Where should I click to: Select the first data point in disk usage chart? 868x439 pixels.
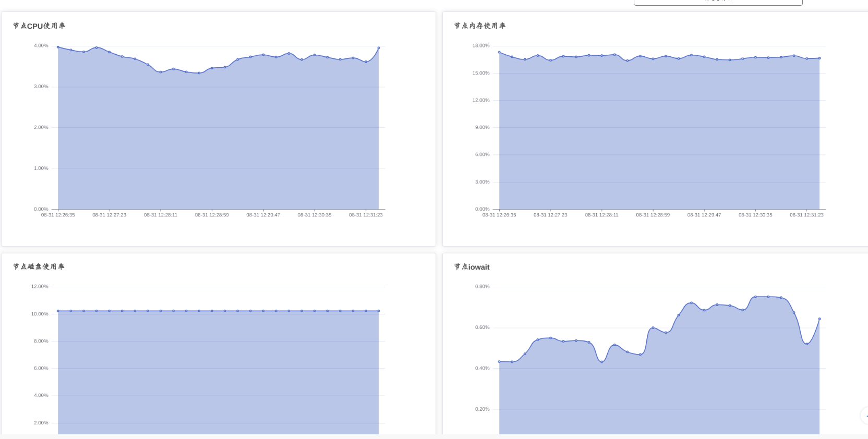[x=58, y=311]
